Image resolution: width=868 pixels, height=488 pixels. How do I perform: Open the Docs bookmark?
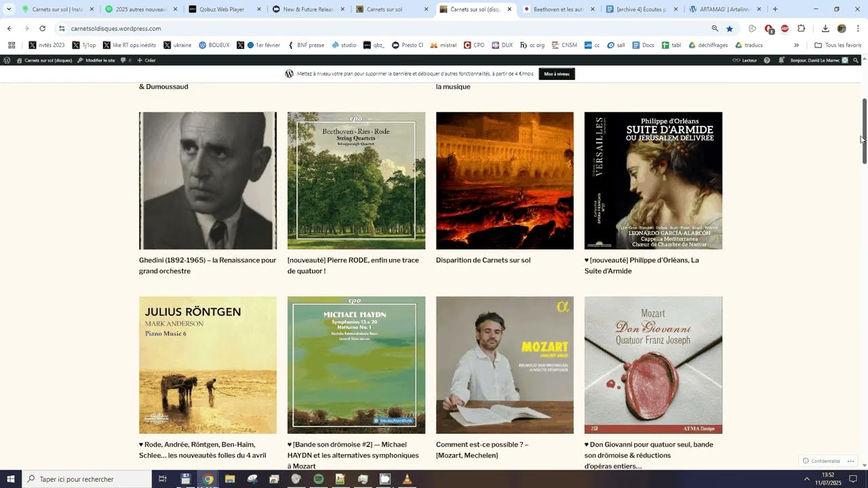643,45
